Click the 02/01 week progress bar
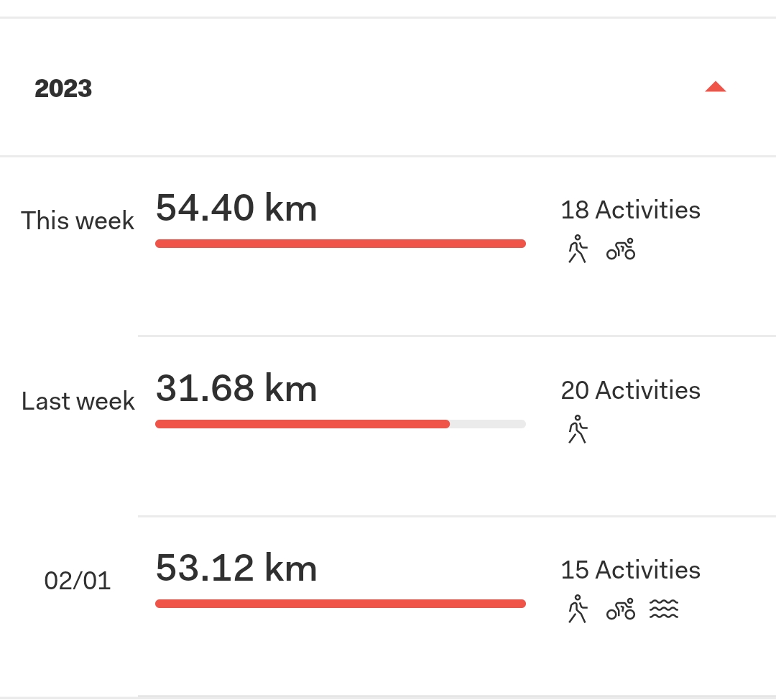 click(x=341, y=604)
